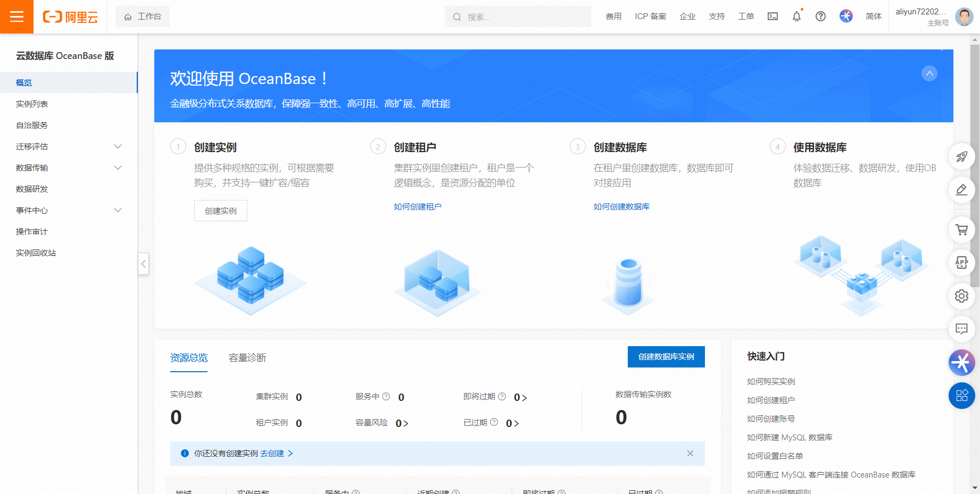Click the 创建实例 button
The image size is (980, 494).
click(221, 211)
